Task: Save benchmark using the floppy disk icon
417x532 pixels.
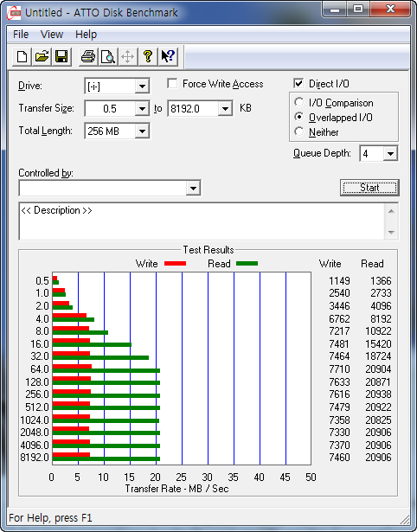Action: (x=61, y=56)
